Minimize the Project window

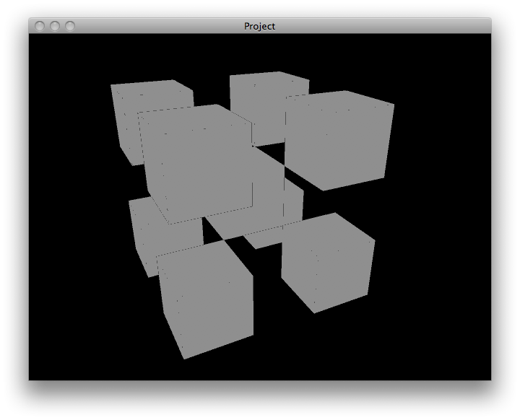pyautogui.click(x=55, y=26)
